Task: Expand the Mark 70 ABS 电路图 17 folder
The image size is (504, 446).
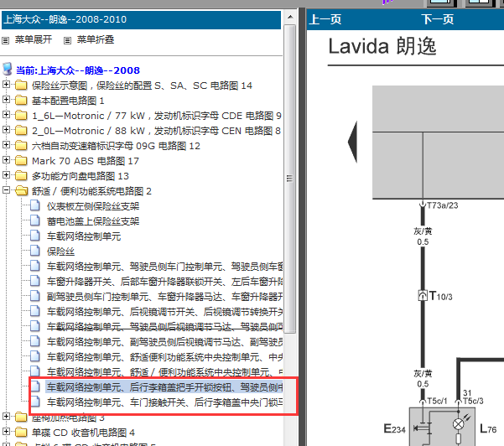Action: coord(6,159)
